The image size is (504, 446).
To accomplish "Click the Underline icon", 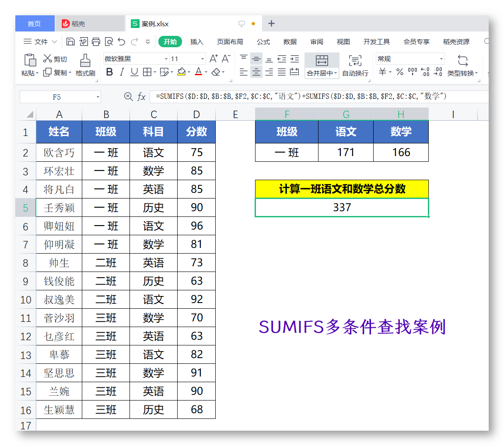I will 133,72.
